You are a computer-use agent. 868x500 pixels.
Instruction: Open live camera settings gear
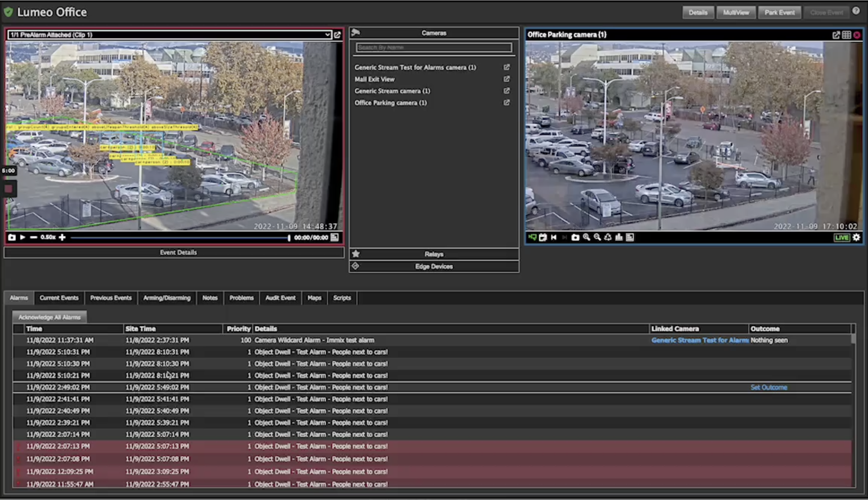point(856,238)
